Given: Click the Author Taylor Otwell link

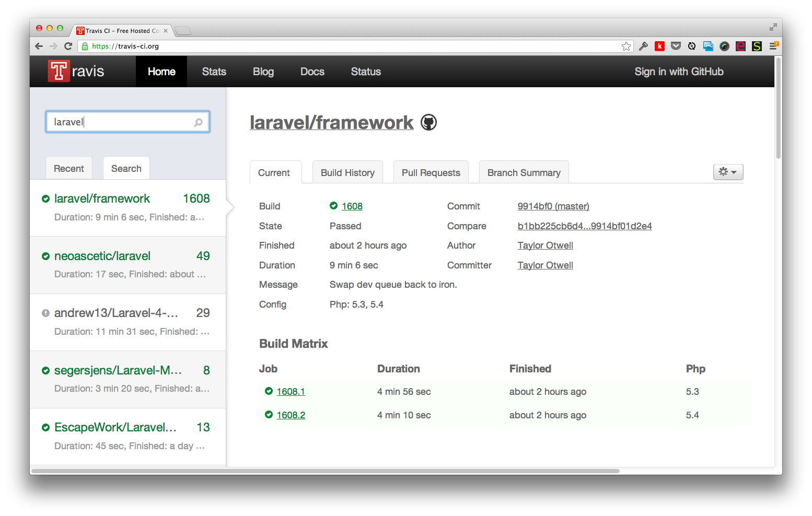Looking at the screenshot, I should pyautogui.click(x=546, y=245).
